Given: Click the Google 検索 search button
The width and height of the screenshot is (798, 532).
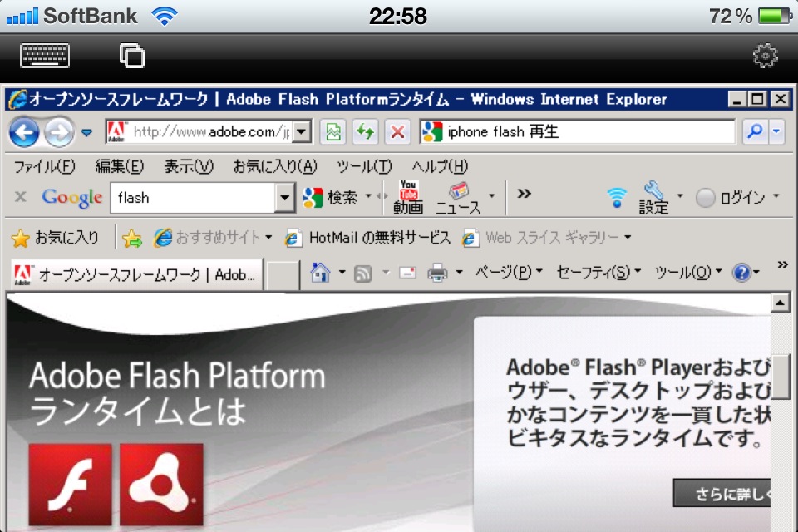Looking at the screenshot, I should point(330,198).
